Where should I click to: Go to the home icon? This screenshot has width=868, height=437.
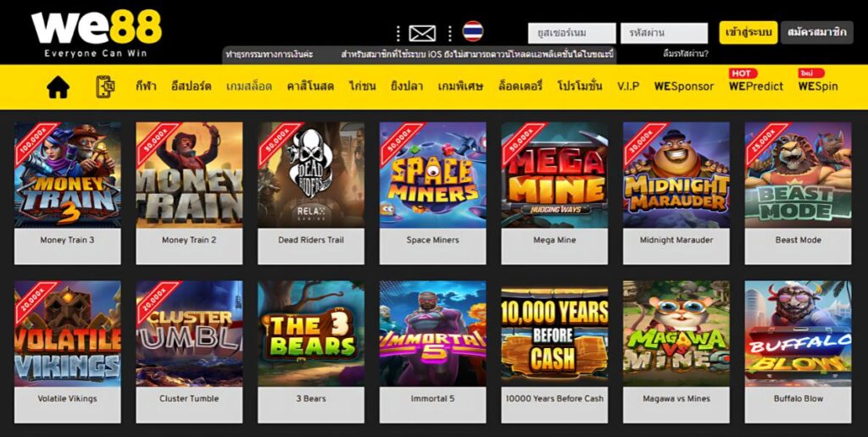[58, 87]
